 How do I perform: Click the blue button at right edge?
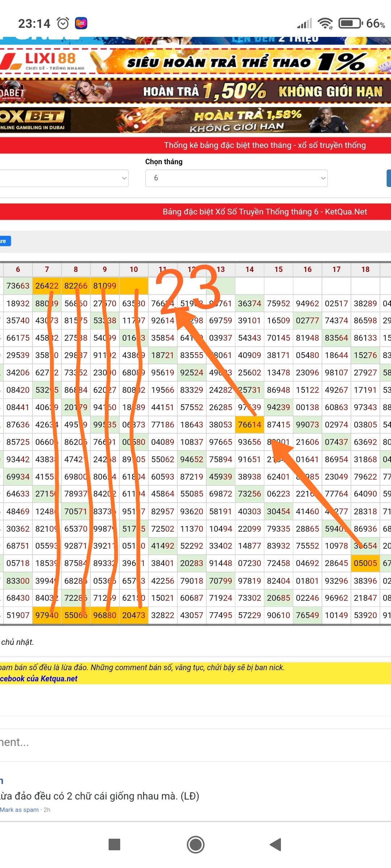[388, 178]
